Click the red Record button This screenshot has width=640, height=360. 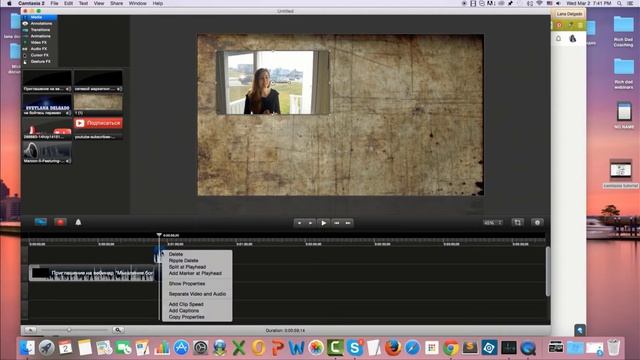[60, 222]
